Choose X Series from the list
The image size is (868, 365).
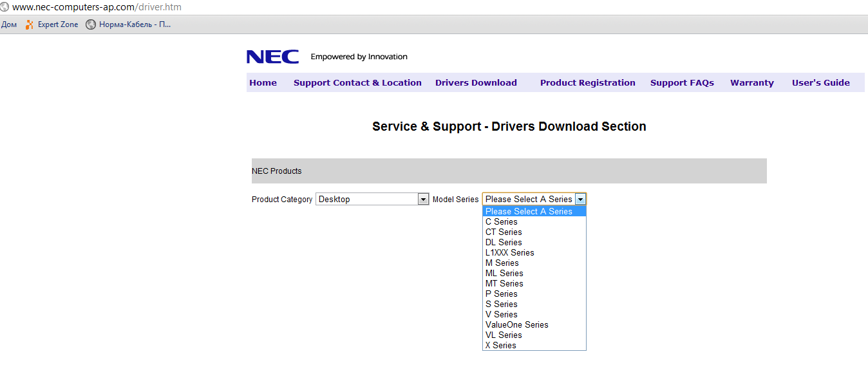[x=534, y=345]
